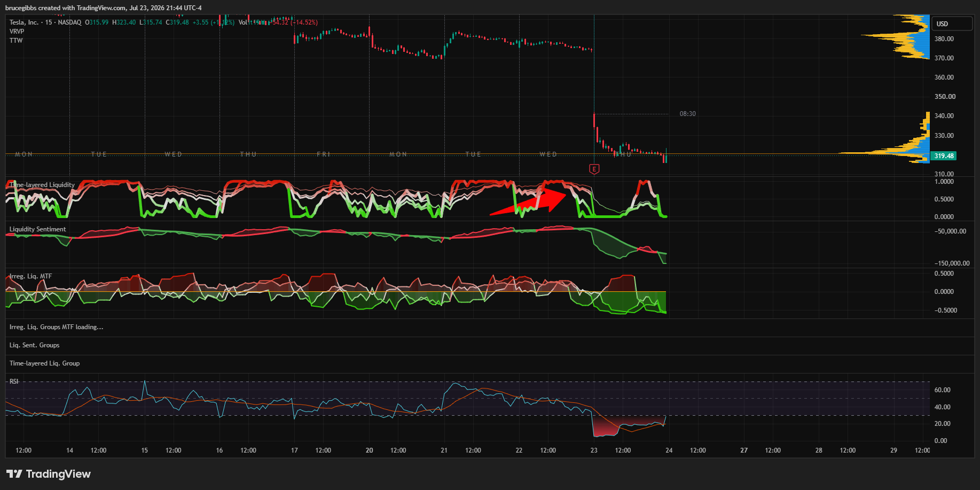Click the 08:30 time label on the chart

tap(687, 114)
